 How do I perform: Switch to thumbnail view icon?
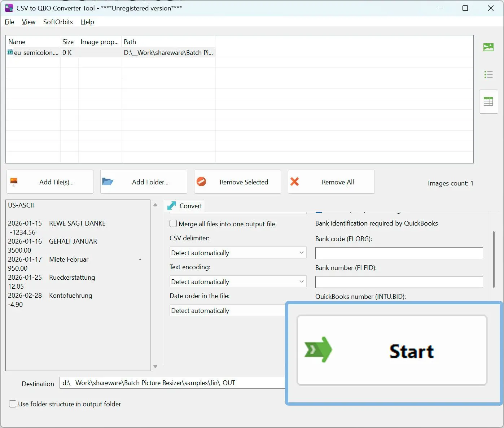[x=488, y=47]
